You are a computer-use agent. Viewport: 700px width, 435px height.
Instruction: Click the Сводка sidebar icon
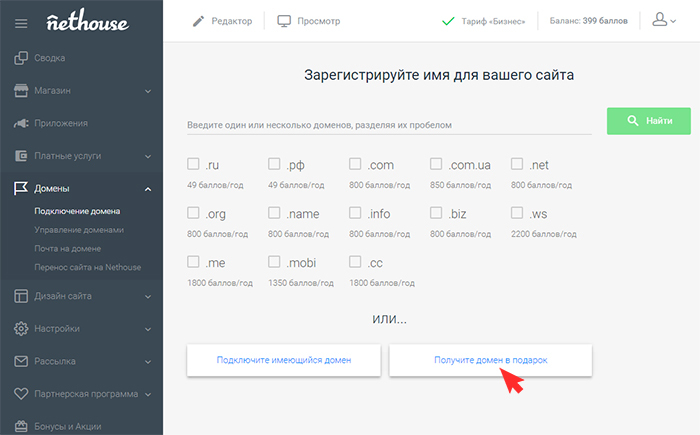coord(21,58)
